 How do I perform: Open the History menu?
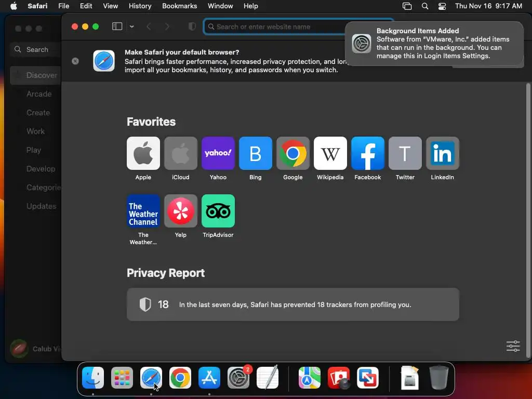140,6
